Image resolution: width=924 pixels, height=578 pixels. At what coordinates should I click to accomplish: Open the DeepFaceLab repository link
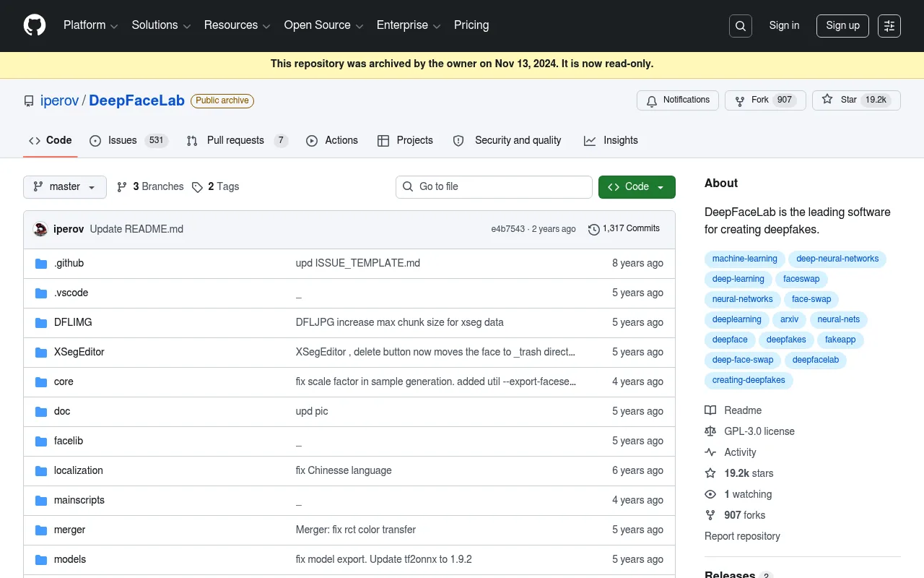pos(137,101)
